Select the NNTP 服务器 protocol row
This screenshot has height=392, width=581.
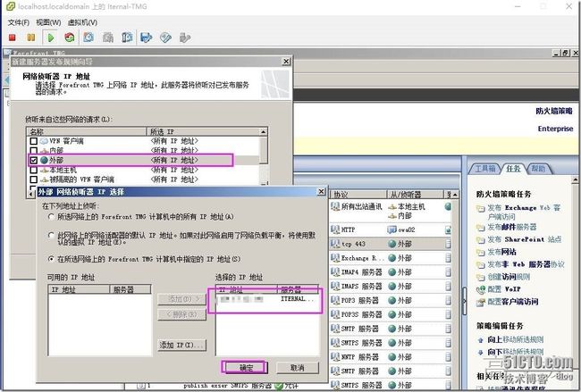[391, 357]
